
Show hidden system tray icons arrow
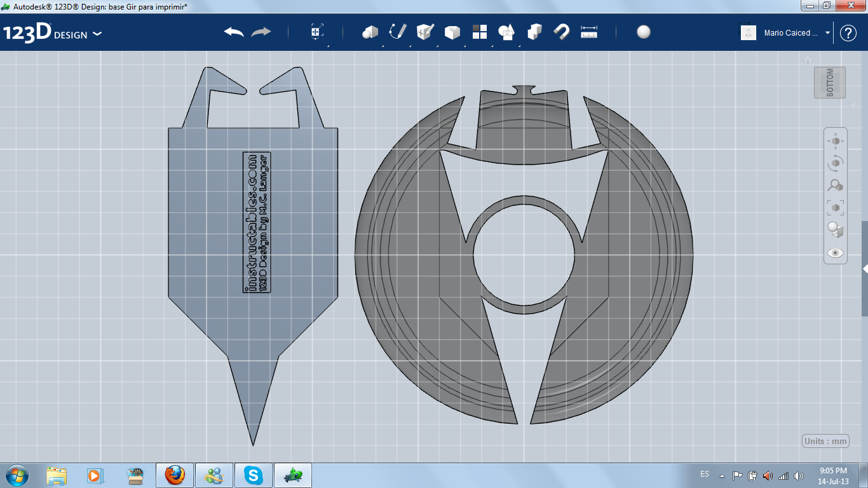click(722, 475)
